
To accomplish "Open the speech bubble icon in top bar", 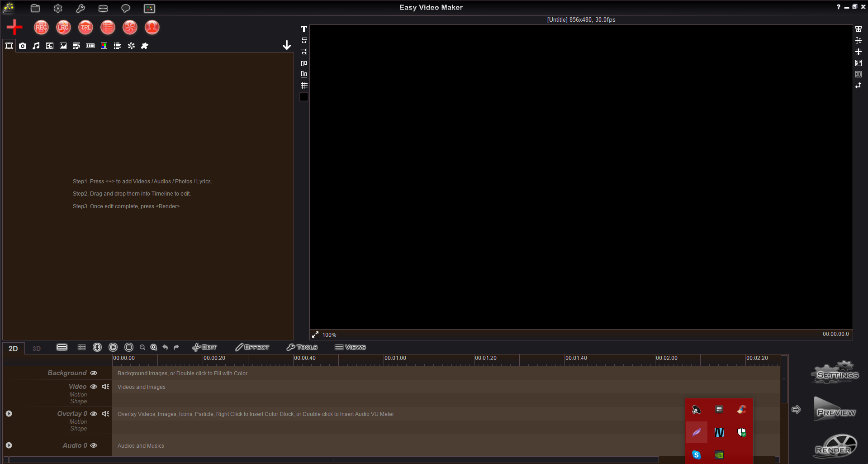I will [126, 8].
